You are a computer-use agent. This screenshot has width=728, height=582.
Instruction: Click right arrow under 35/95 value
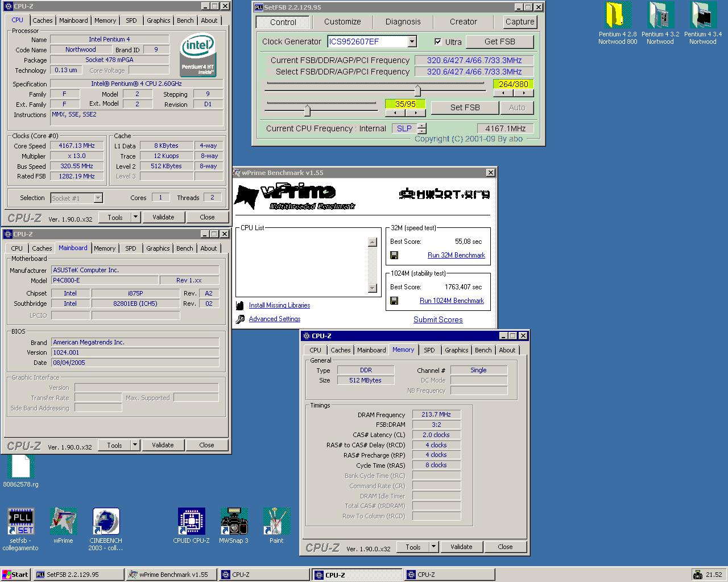coord(415,113)
